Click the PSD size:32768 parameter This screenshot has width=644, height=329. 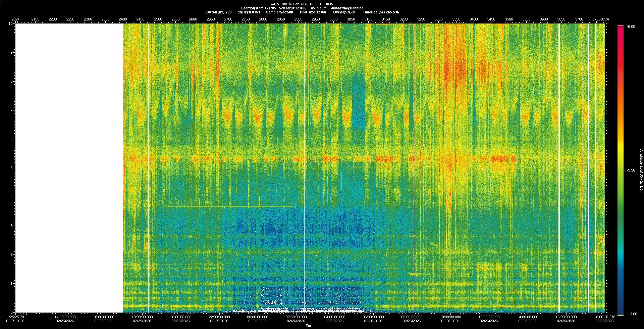click(x=313, y=12)
